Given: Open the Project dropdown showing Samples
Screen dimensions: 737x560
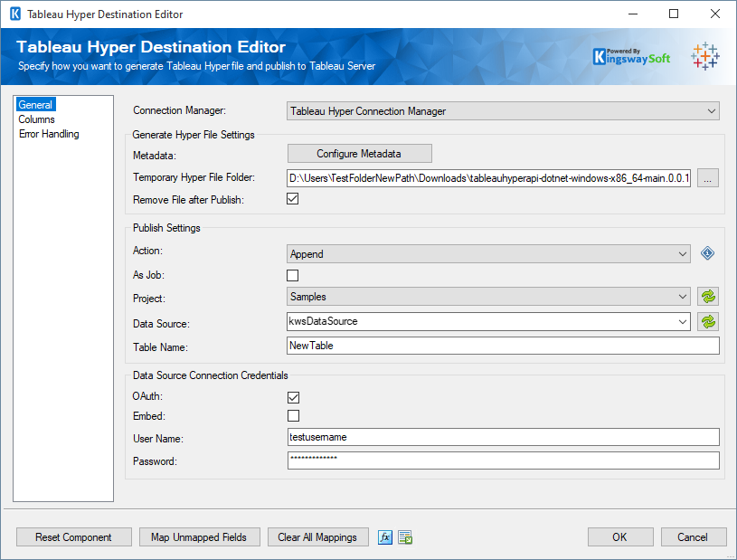Looking at the screenshot, I should tap(488, 297).
